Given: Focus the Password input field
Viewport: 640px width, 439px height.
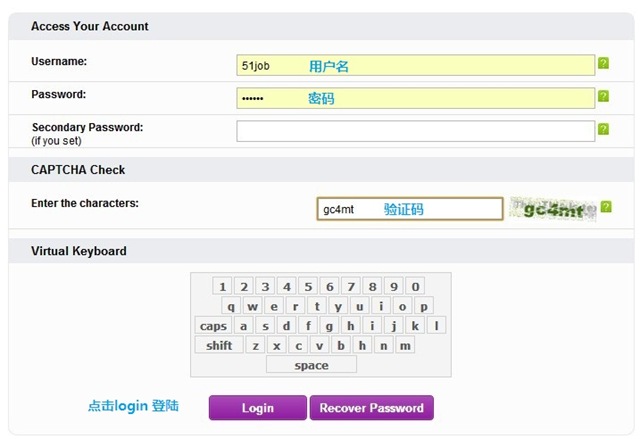Looking at the screenshot, I should coord(415,98).
